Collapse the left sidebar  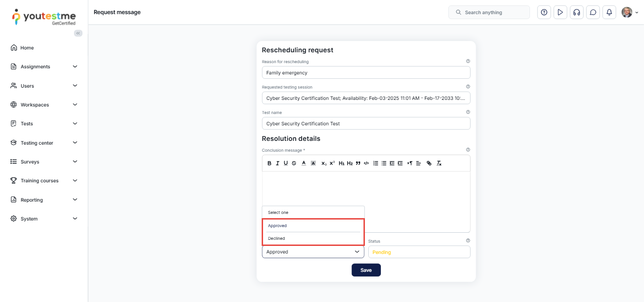78,33
